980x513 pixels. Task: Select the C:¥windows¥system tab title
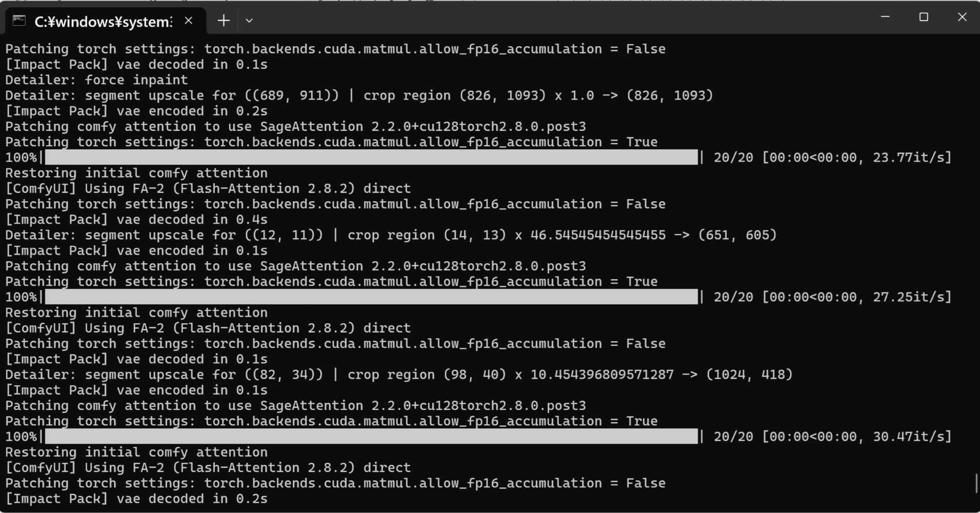click(103, 22)
